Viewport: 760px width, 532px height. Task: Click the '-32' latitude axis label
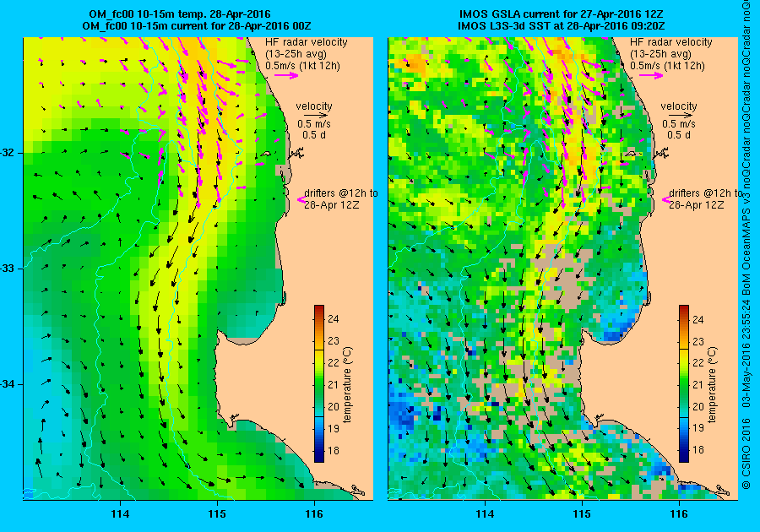[8, 153]
